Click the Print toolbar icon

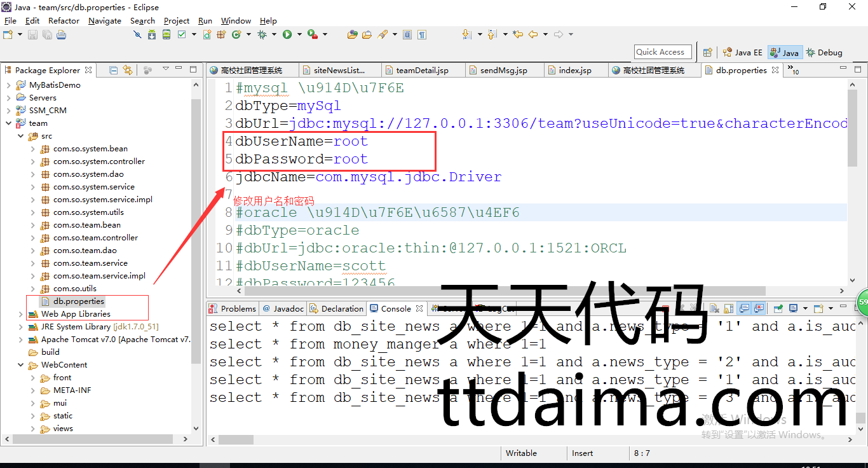[61, 34]
